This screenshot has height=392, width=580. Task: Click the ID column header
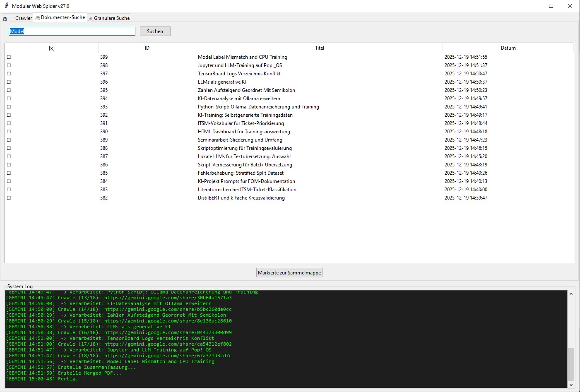[147, 48]
